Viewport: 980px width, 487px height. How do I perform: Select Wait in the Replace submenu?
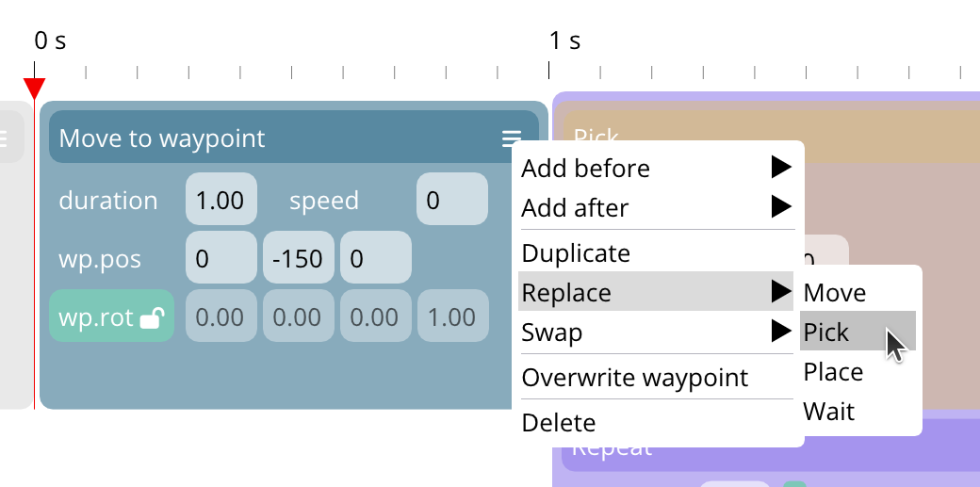828,412
